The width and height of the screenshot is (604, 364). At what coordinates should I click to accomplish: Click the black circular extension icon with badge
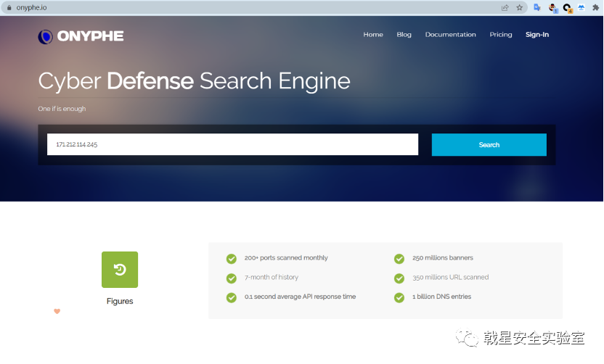[x=567, y=8]
